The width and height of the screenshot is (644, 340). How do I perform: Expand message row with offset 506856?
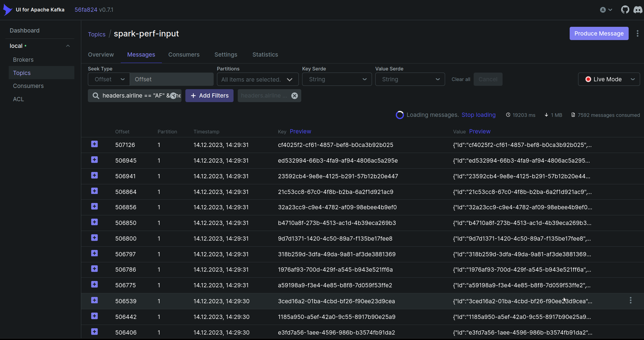click(94, 207)
